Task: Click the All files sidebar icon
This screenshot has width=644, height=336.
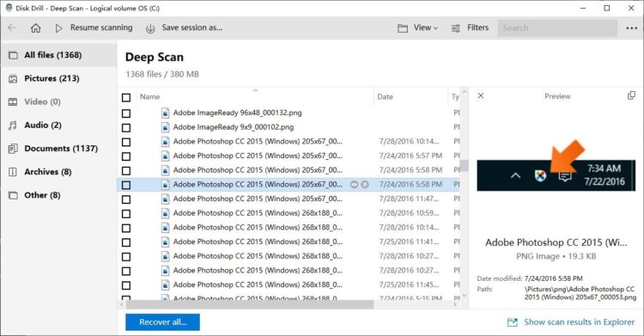Action: pos(13,55)
